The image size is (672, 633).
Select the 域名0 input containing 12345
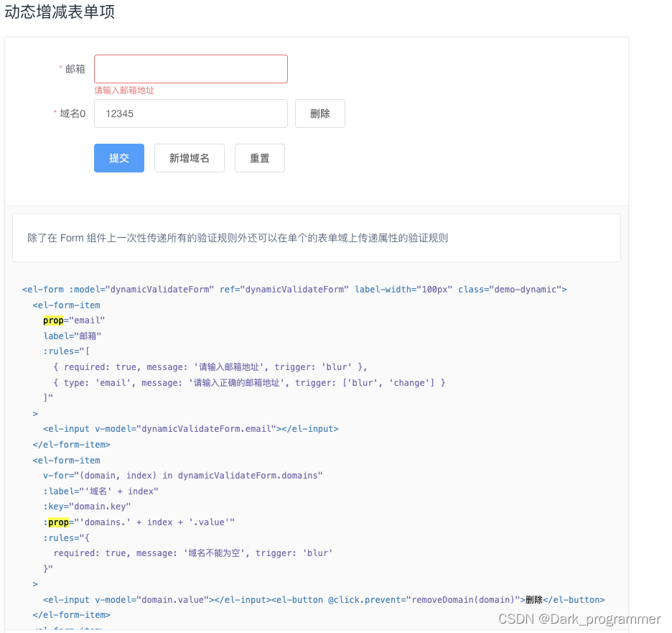click(190, 113)
